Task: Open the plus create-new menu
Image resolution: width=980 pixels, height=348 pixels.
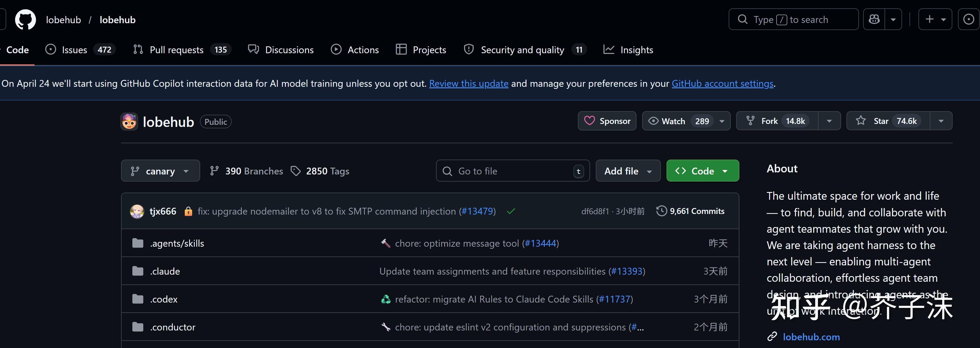Action: pos(935,19)
